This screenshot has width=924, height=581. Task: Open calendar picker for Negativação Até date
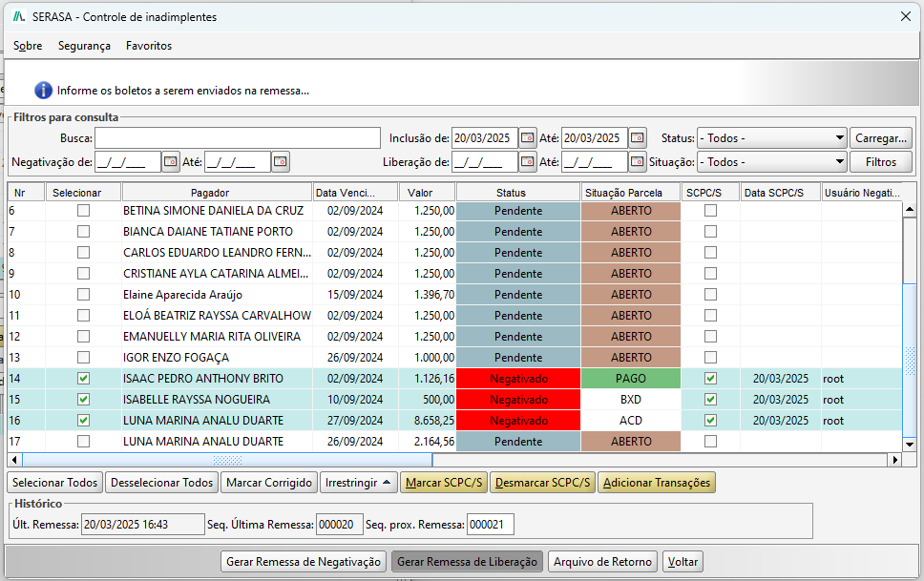(281, 161)
